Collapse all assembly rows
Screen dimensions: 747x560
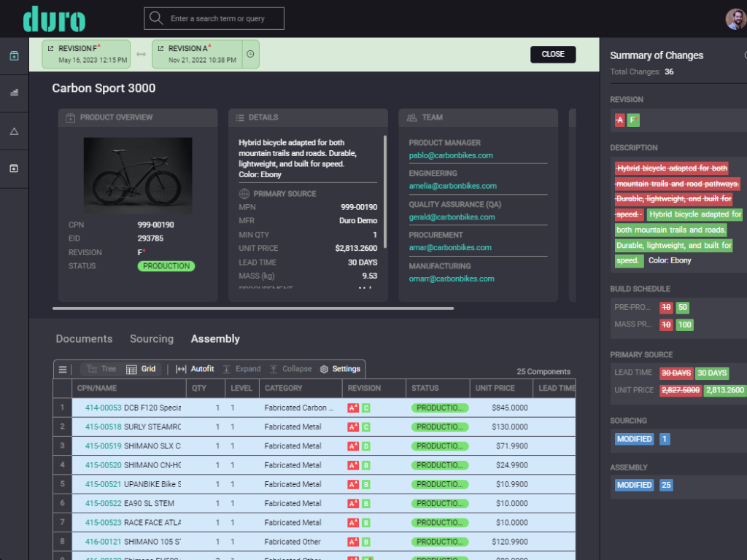(290, 369)
